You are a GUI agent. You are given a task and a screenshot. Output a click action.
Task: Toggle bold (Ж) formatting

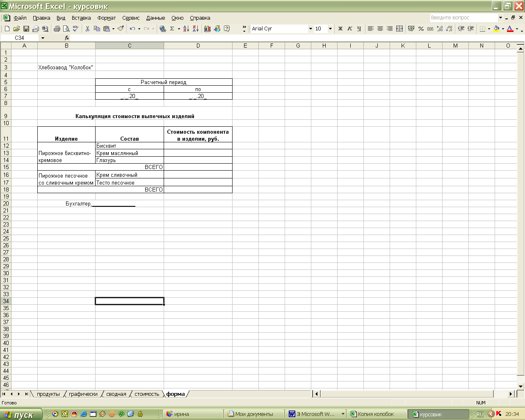(x=340, y=29)
